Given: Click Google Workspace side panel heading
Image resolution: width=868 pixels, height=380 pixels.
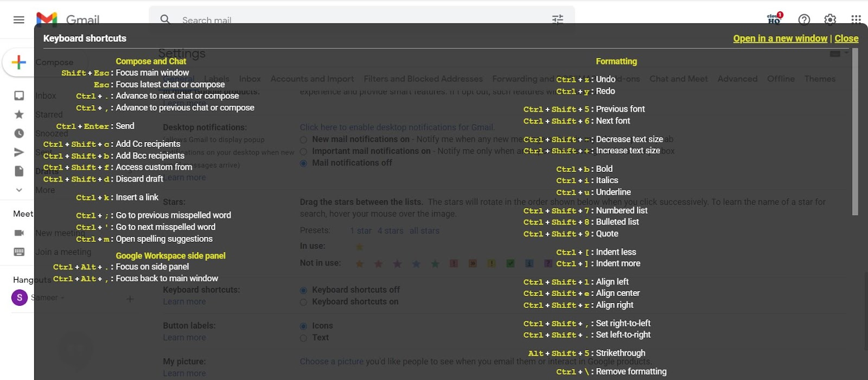Looking at the screenshot, I should (x=170, y=256).
